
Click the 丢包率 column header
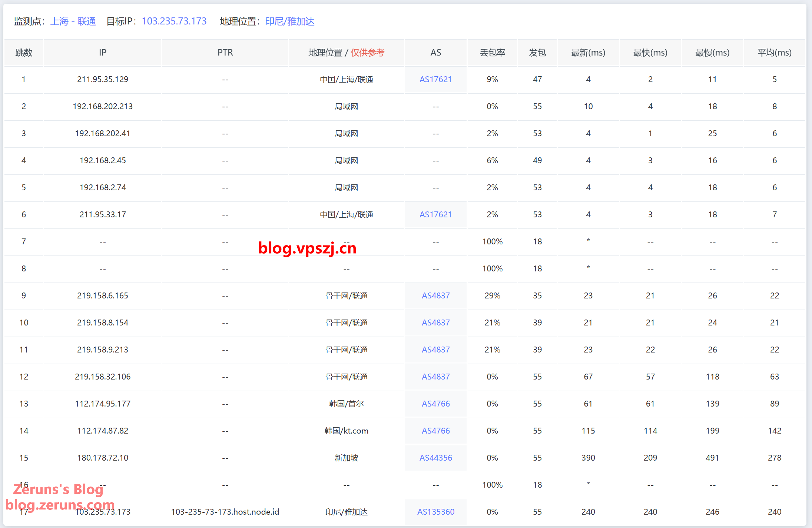click(492, 53)
